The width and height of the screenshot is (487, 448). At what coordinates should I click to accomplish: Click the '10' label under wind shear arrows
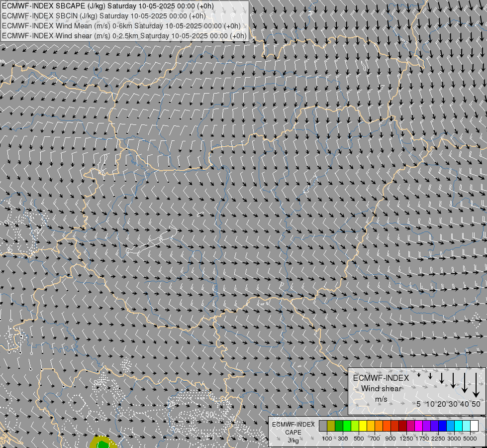click(x=430, y=404)
